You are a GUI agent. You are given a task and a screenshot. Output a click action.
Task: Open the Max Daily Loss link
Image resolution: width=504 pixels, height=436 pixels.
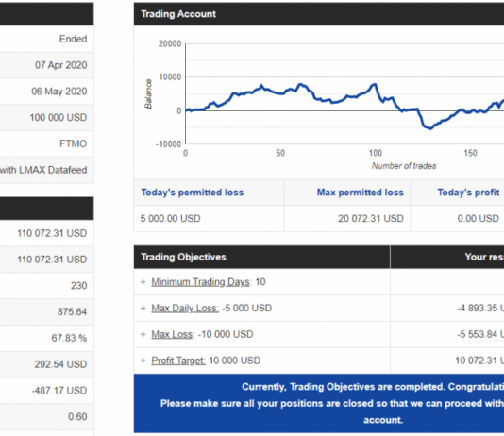[x=185, y=309]
